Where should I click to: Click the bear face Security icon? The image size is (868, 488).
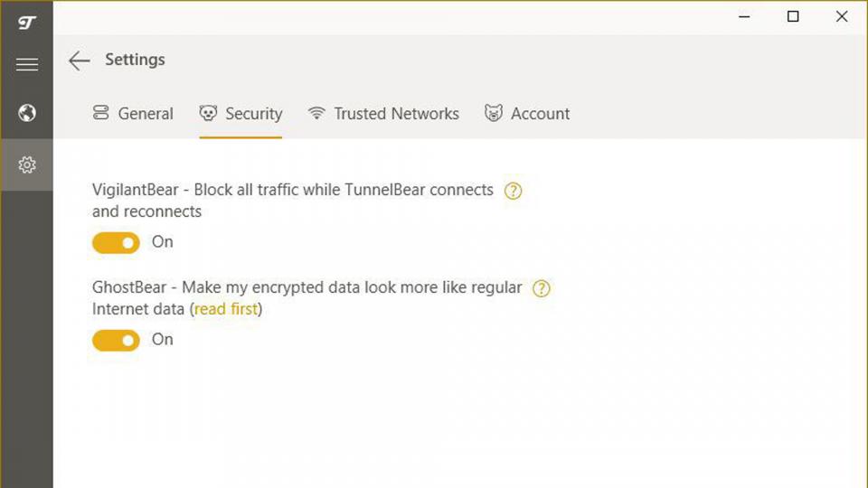point(208,114)
